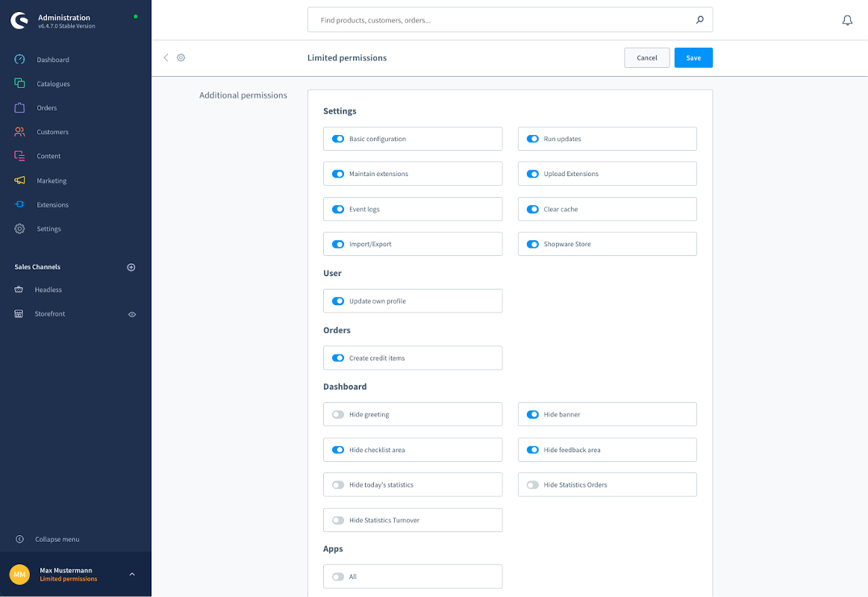Click the green status indicator dot
Image resolution: width=868 pixels, height=597 pixels.
tap(136, 16)
